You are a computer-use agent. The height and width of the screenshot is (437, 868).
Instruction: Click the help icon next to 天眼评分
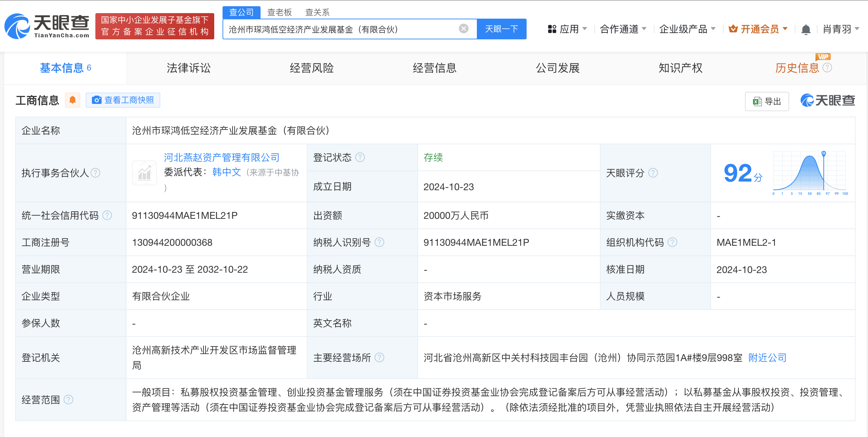tap(653, 173)
